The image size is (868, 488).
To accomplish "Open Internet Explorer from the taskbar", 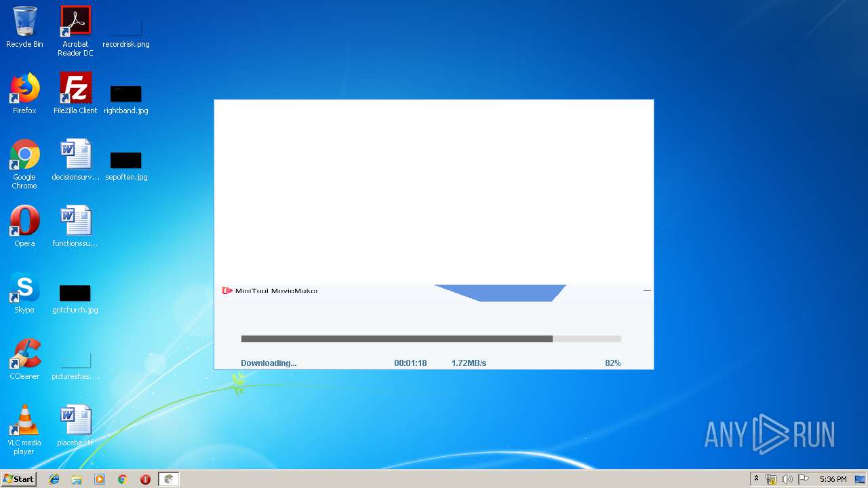I will [54, 479].
